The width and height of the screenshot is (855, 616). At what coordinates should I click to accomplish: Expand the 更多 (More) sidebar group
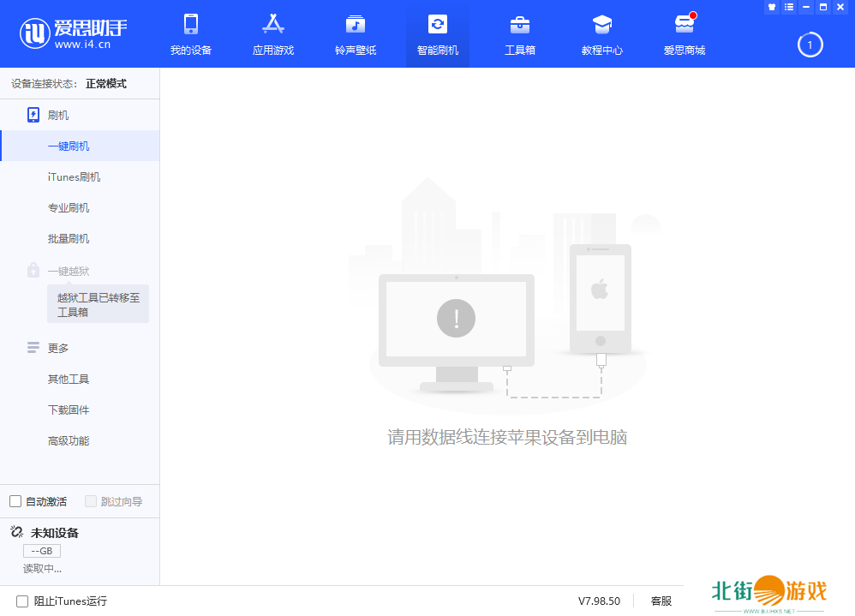[58, 348]
